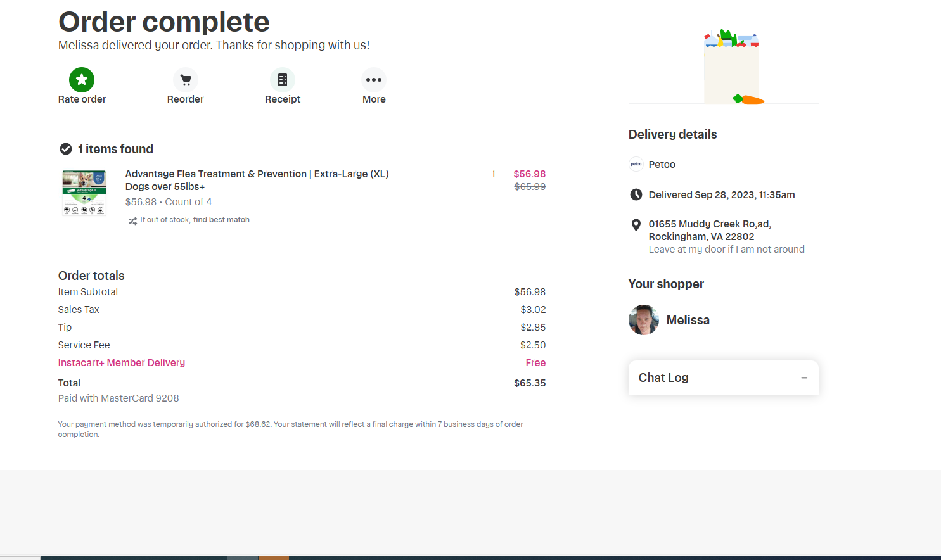This screenshot has width=941, height=560.
Task: Open shopper Melissa's profile photo
Action: [x=644, y=320]
